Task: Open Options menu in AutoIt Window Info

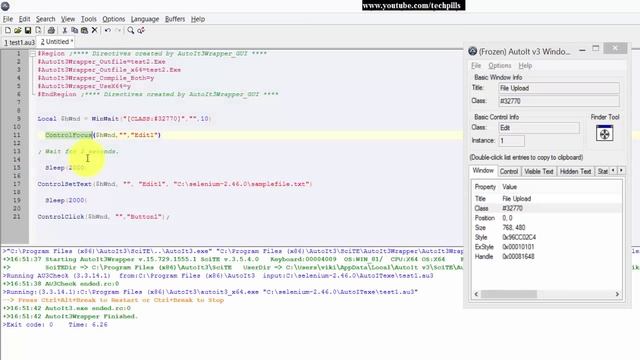Action: pyautogui.click(x=500, y=66)
